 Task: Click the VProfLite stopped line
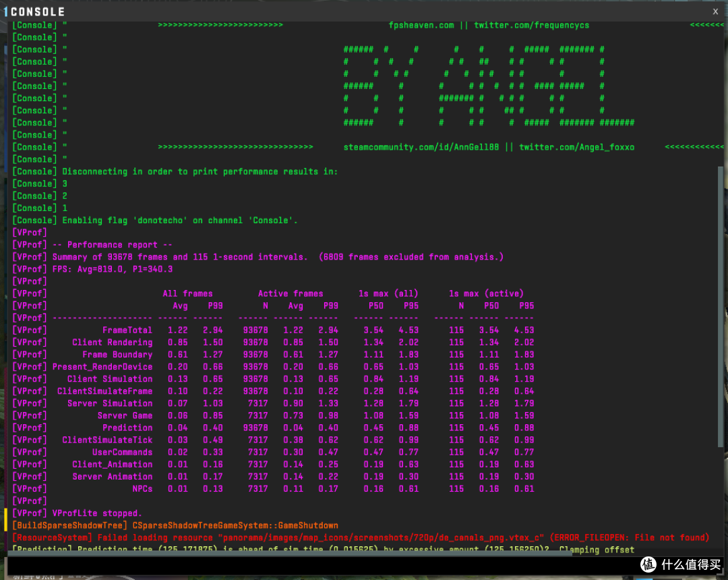coord(77,513)
